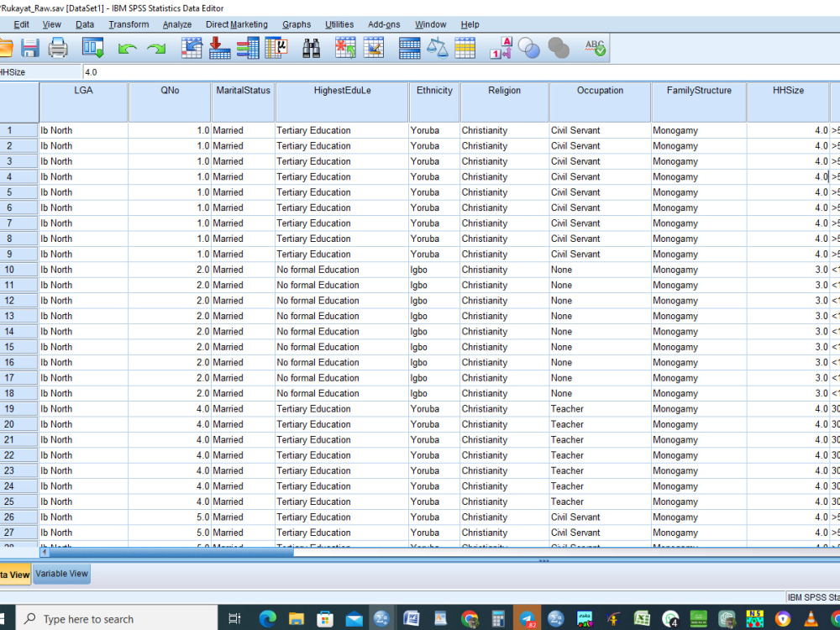Open the Direct Marketing menu
The image size is (840, 630).
pyautogui.click(x=237, y=24)
